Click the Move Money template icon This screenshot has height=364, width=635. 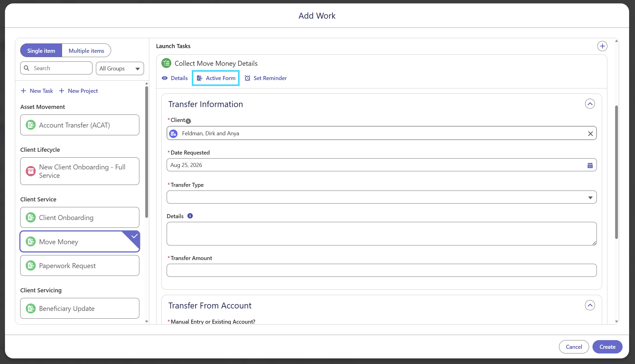[30, 241]
